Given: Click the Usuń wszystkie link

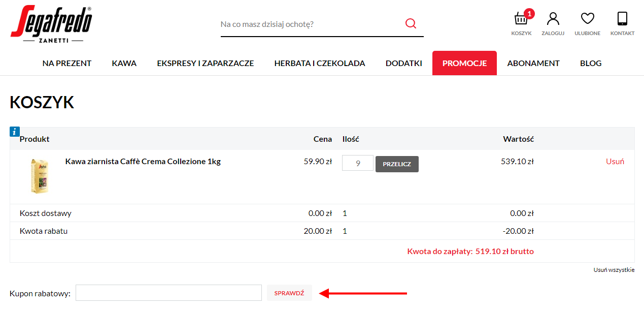Looking at the screenshot, I should (x=614, y=270).
